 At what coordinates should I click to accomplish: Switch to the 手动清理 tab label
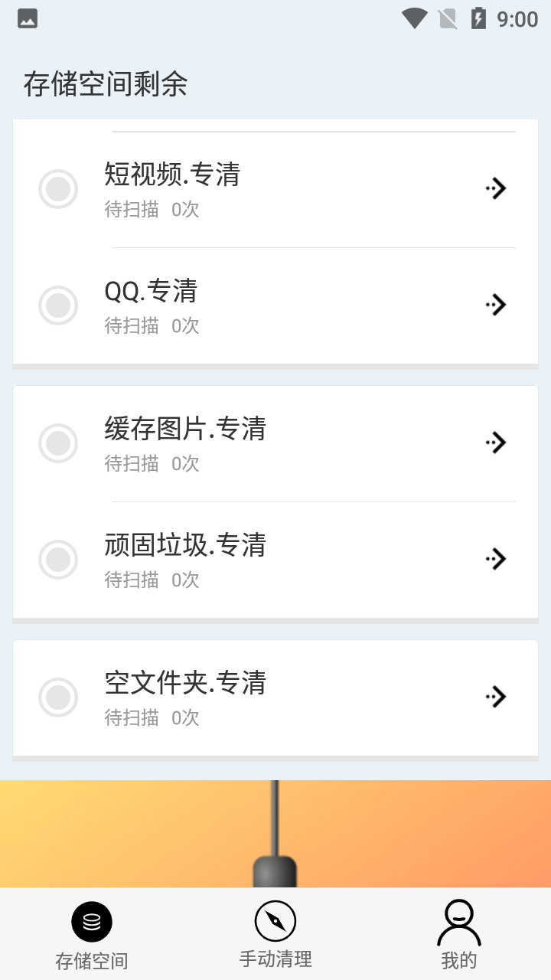(275, 959)
